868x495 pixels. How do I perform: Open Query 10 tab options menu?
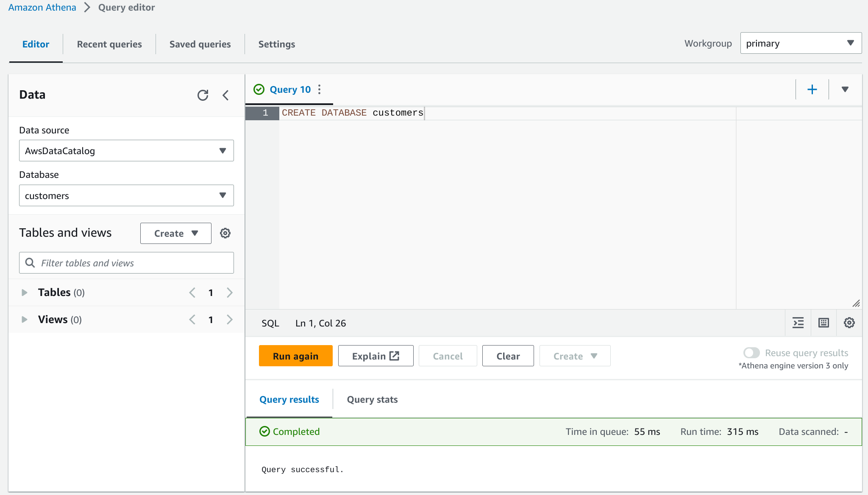coord(320,89)
